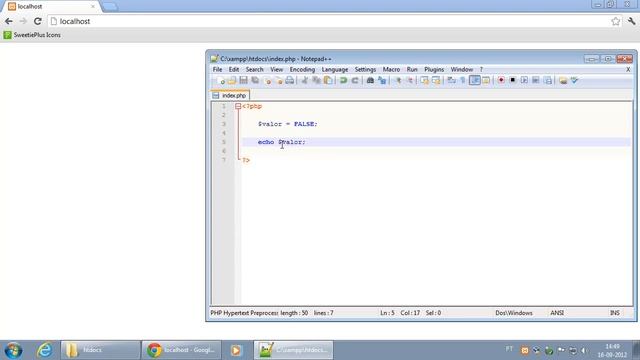Viewport: 640px width, 360px height.
Task: Open Chrome wrench settings menu
Action: (x=631, y=21)
